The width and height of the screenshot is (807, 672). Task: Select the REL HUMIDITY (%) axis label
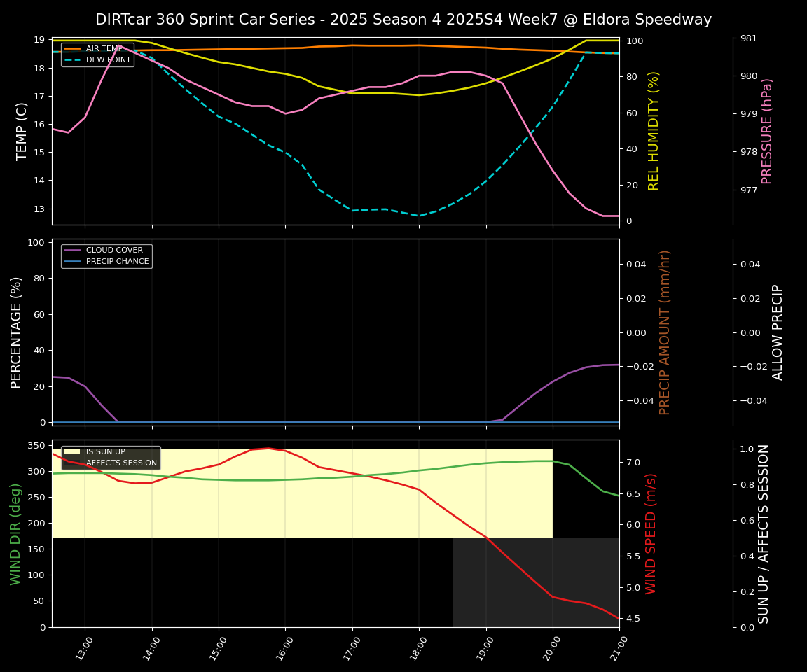654,131
